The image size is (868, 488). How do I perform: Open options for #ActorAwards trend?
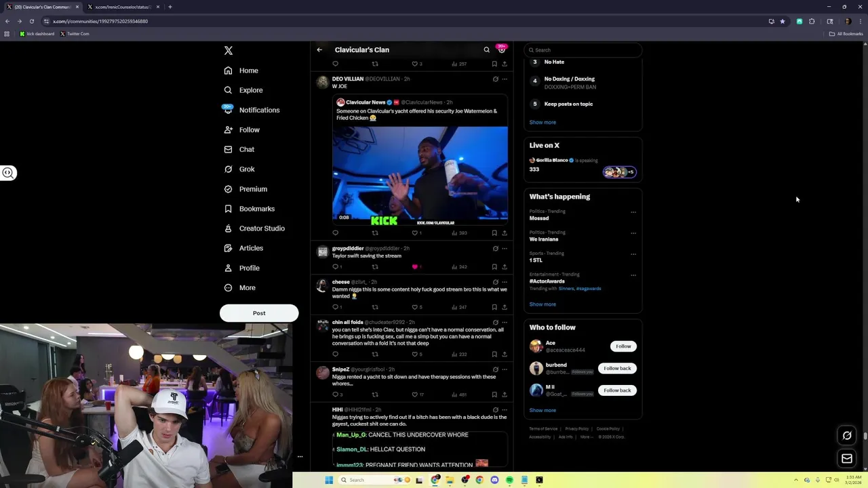633,275
